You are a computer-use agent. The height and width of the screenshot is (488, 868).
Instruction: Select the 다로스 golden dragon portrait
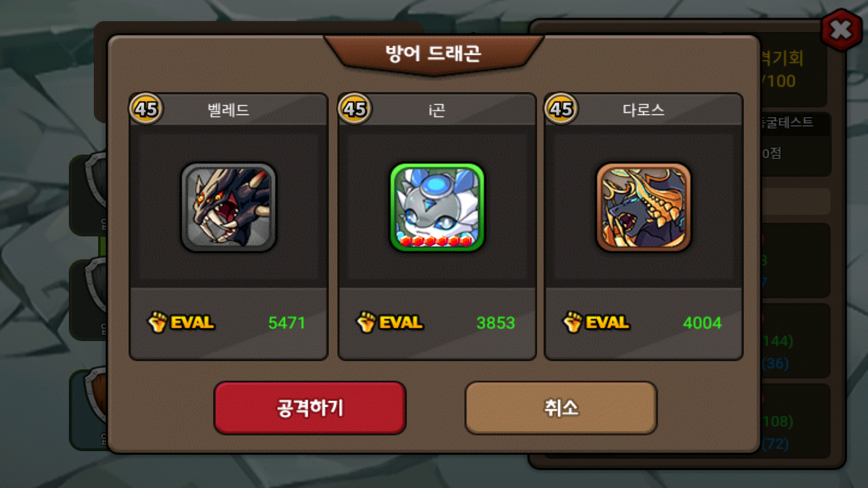643,207
